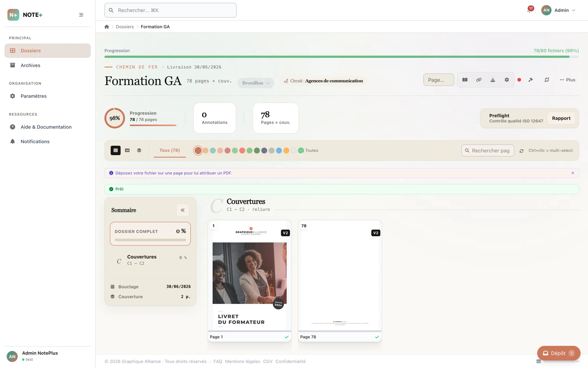Toggle the sidebar hamburger menu
Image resolution: width=588 pixels, height=368 pixels.
81,15
